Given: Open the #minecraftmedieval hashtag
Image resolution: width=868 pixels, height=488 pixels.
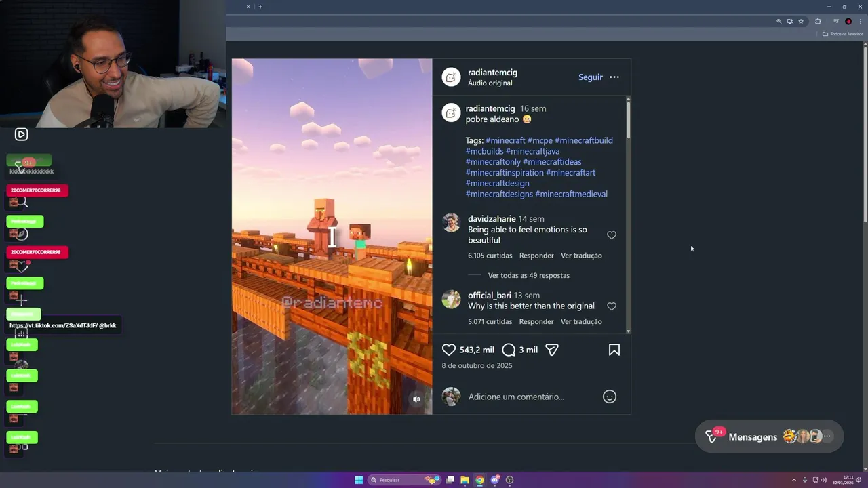Looking at the screenshot, I should pyautogui.click(x=571, y=194).
